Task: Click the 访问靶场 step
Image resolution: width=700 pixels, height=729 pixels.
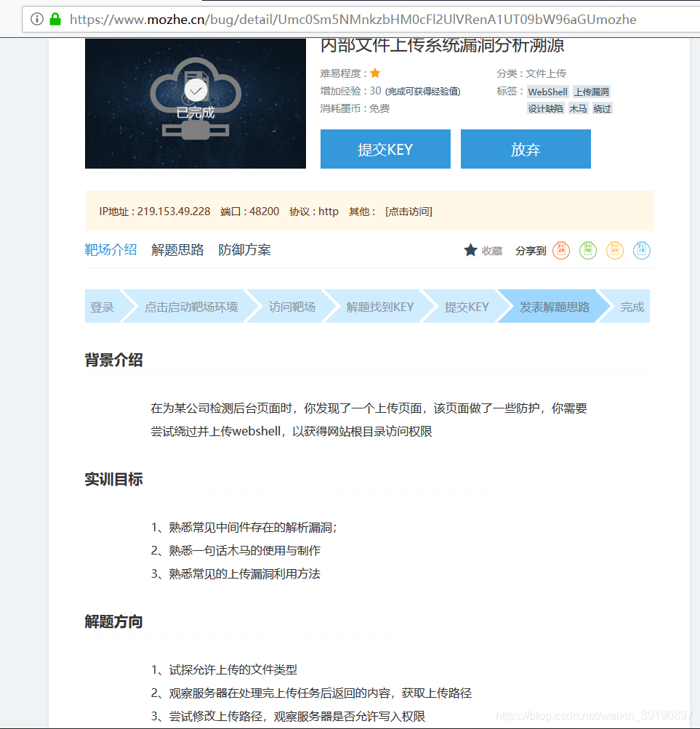Action: (x=292, y=307)
